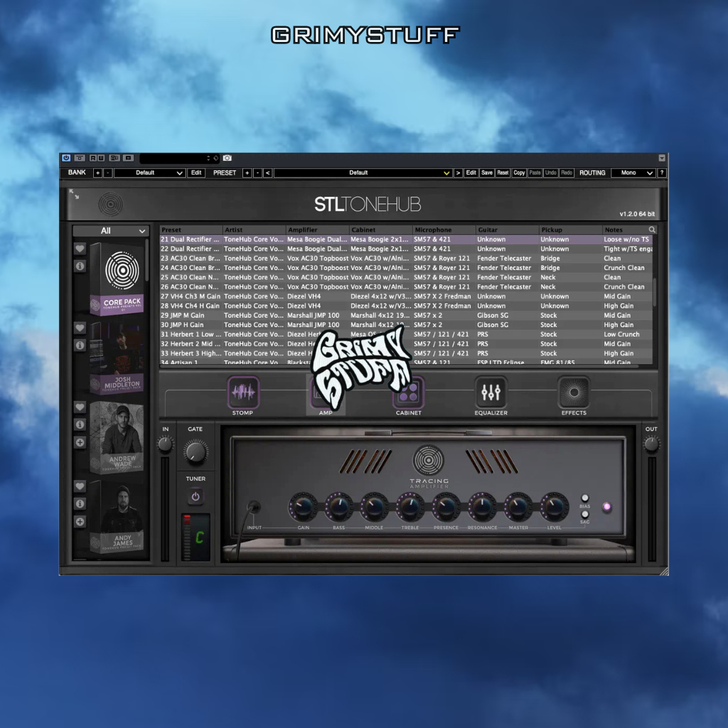Click plus icon for Andy James pack

80,522
